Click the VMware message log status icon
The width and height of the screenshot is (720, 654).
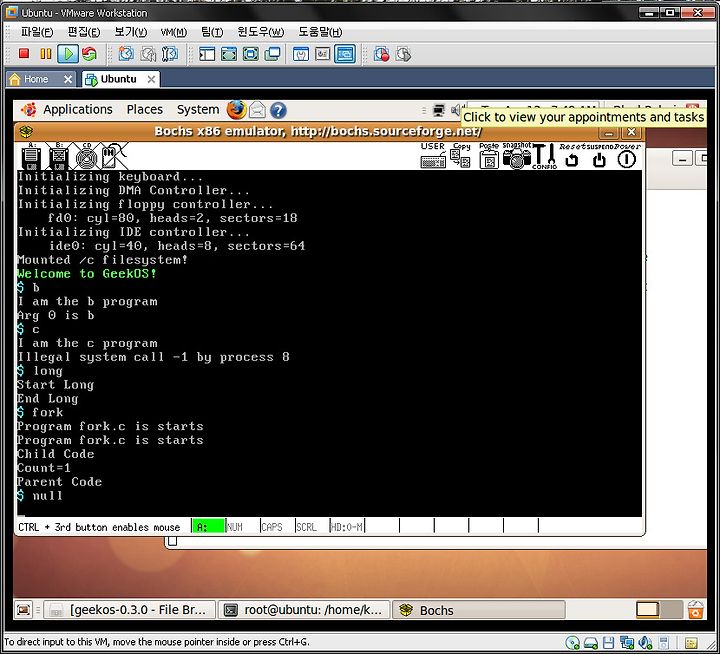click(x=691, y=643)
